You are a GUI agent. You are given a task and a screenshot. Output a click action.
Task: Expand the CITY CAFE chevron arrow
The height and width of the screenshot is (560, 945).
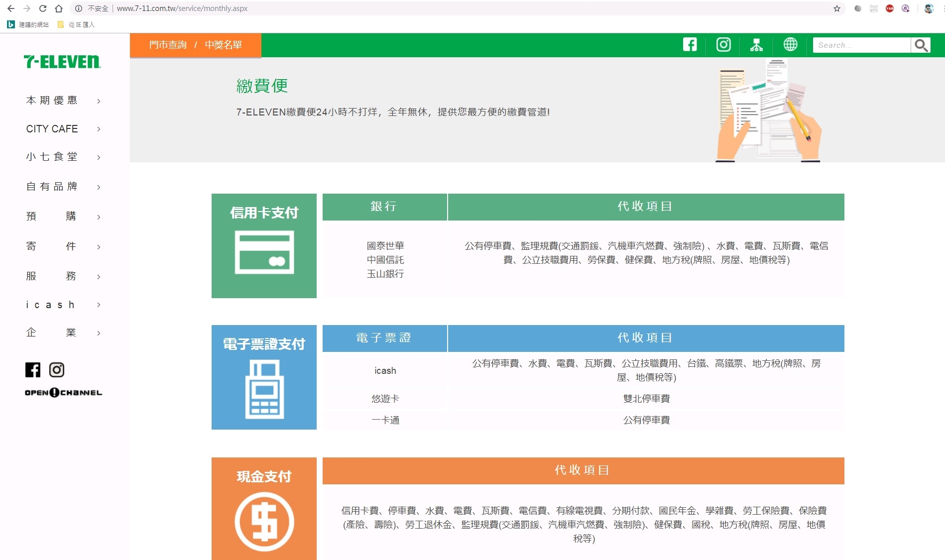click(99, 129)
